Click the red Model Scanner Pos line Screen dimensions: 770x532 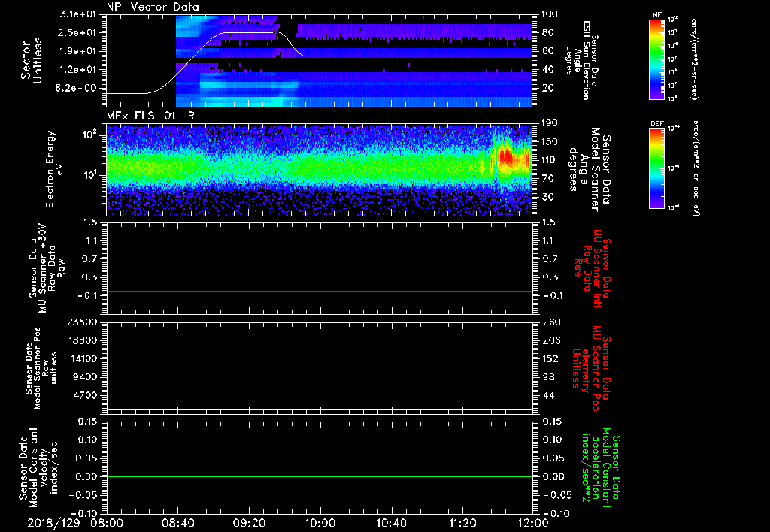[x=320, y=382]
